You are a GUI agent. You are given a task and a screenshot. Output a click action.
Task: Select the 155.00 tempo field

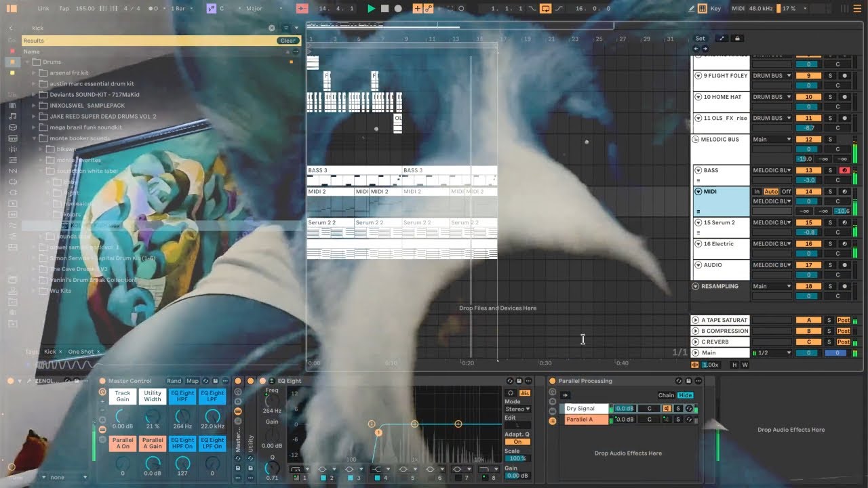pyautogui.click(x=85, y=9)
